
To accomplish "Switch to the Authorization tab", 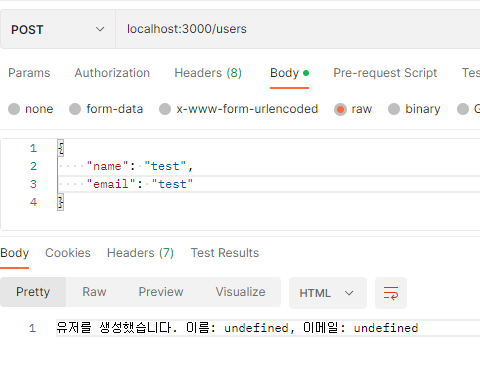I will coord(112,73).
